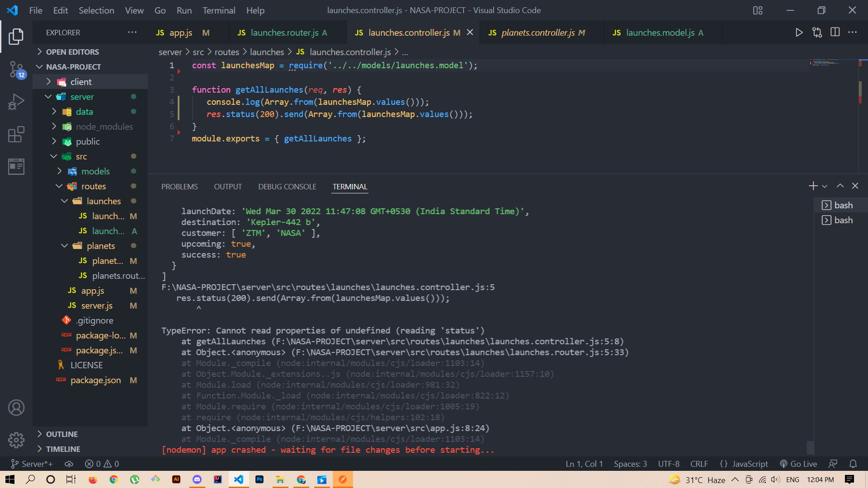Screen dimensions: 868x488
Task: Switch to launches.model.js tab
Action: 663,33
